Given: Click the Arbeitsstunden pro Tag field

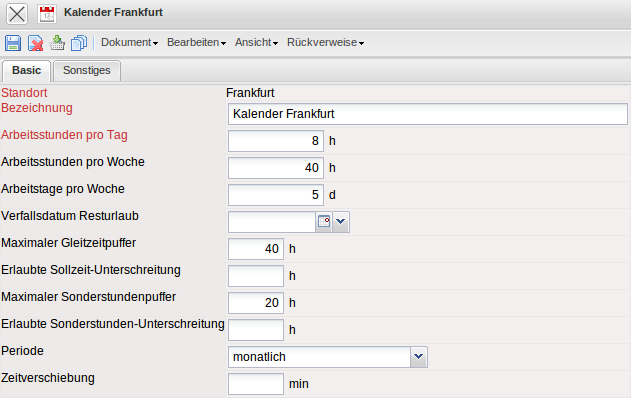Looking at the screenshot, I should pos(276,141).
